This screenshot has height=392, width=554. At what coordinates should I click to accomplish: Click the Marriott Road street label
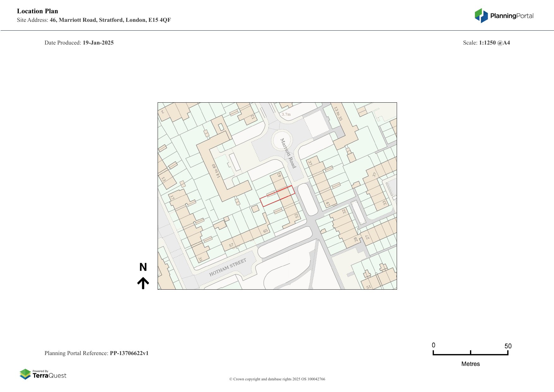click(x=288, y=153)
